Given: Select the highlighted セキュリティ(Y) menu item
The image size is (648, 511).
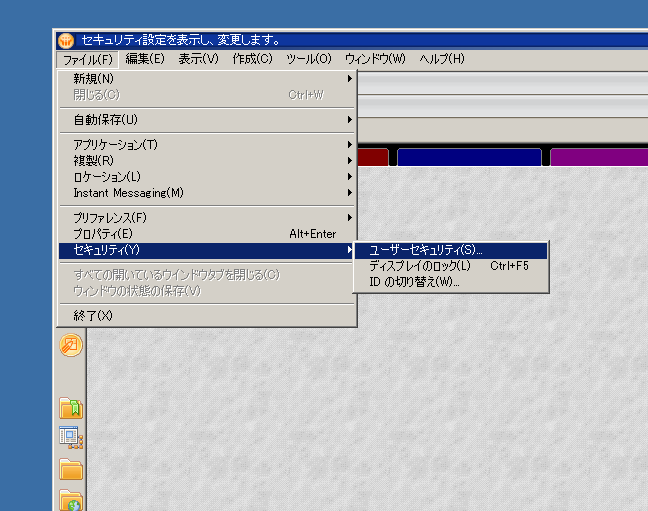Looking at the screenshot, I should click(x=207, y=250).
